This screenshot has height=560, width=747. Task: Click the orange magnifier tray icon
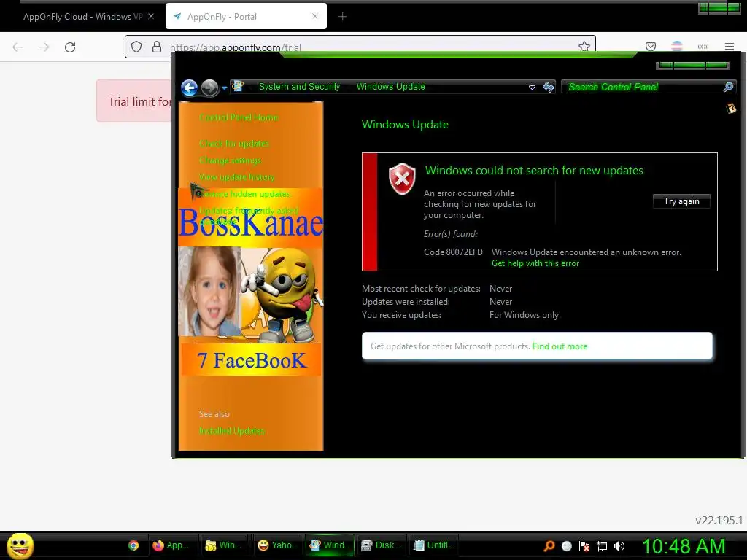pos(549,546)
